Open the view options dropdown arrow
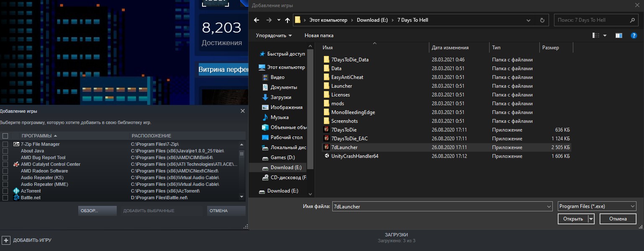The width and height of the screenshot is (644, 251). [x=605, y=35]
